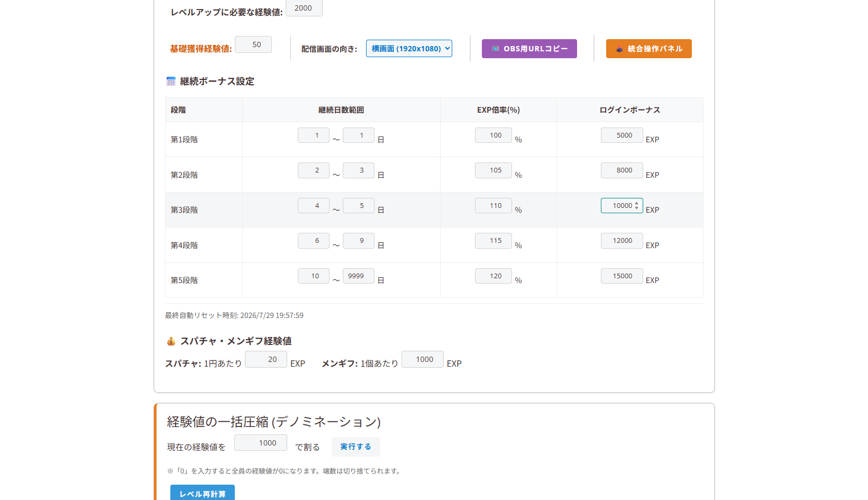This screenshot has height=500, width=868.
Task: Edit the デノミネーション divisor field showing 1000
Action: [x=261, y=443]
